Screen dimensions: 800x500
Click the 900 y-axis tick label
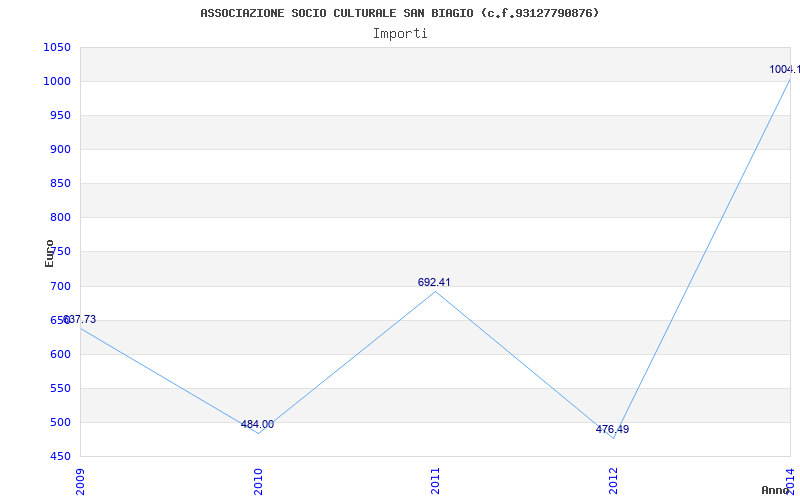point(60,149)
